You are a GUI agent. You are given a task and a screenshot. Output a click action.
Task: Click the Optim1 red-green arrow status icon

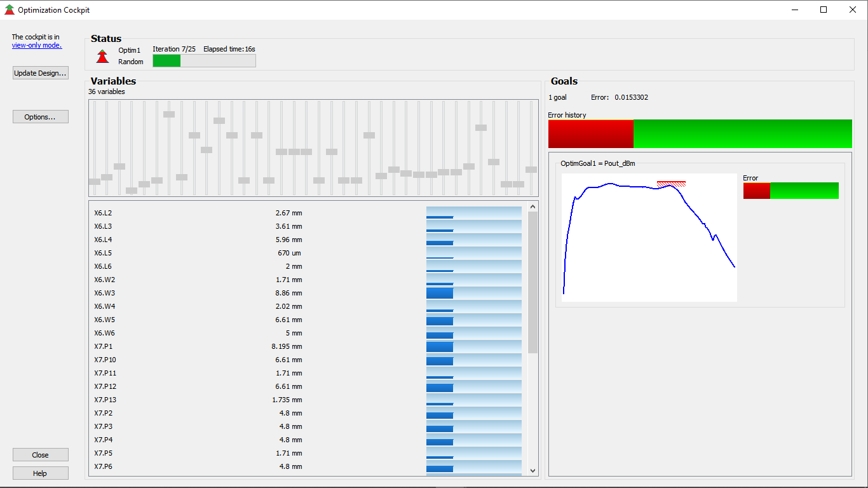(x=102, y=56)
